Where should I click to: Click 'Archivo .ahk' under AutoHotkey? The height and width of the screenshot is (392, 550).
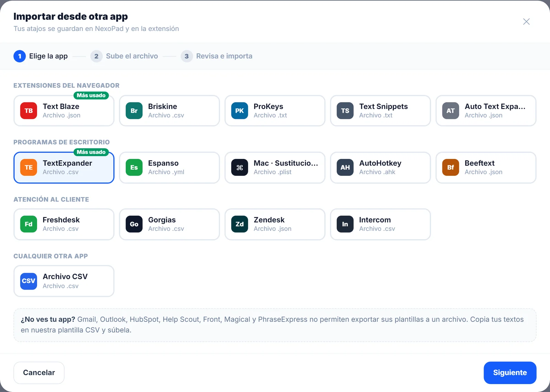(377, 172)
